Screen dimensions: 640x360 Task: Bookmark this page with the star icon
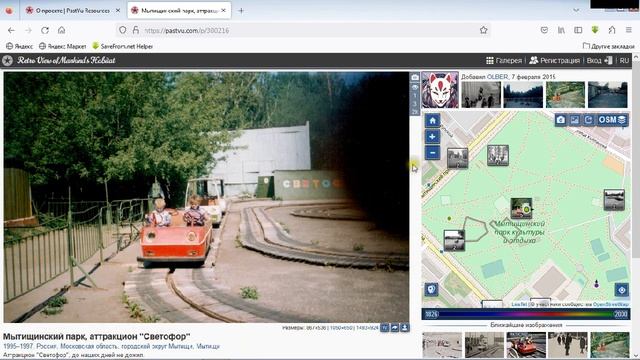point(484,30)
